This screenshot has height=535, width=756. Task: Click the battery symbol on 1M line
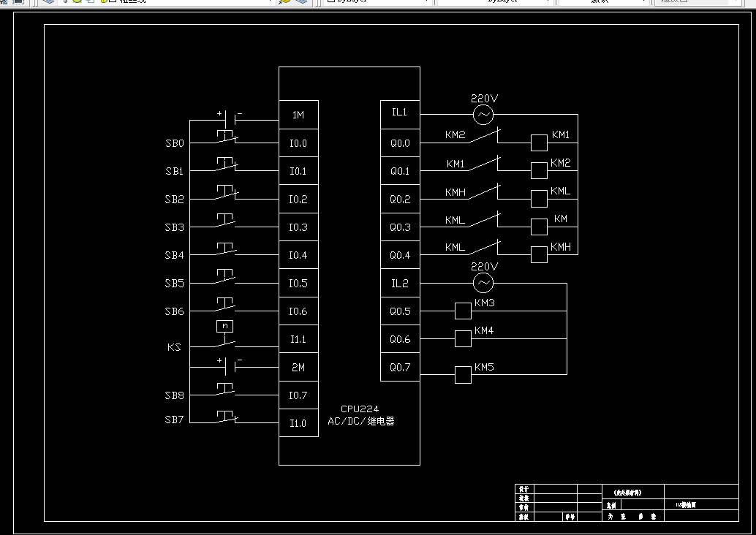230,118
